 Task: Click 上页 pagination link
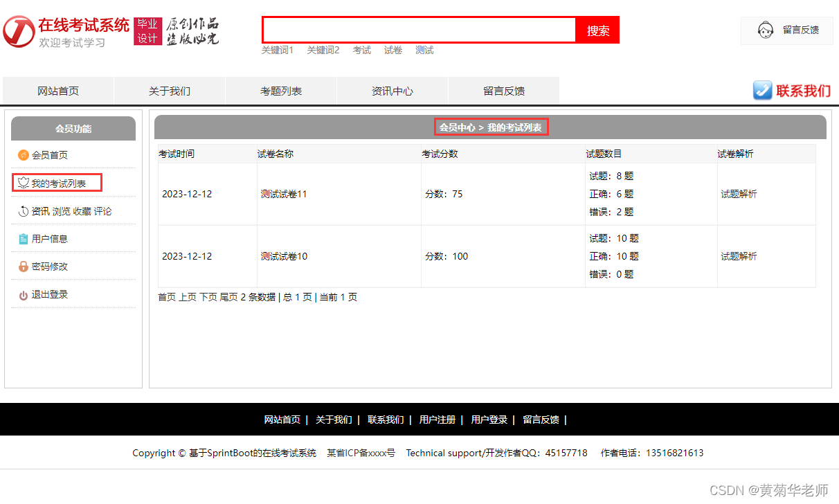pyautogui.click(x=188, y=297)
